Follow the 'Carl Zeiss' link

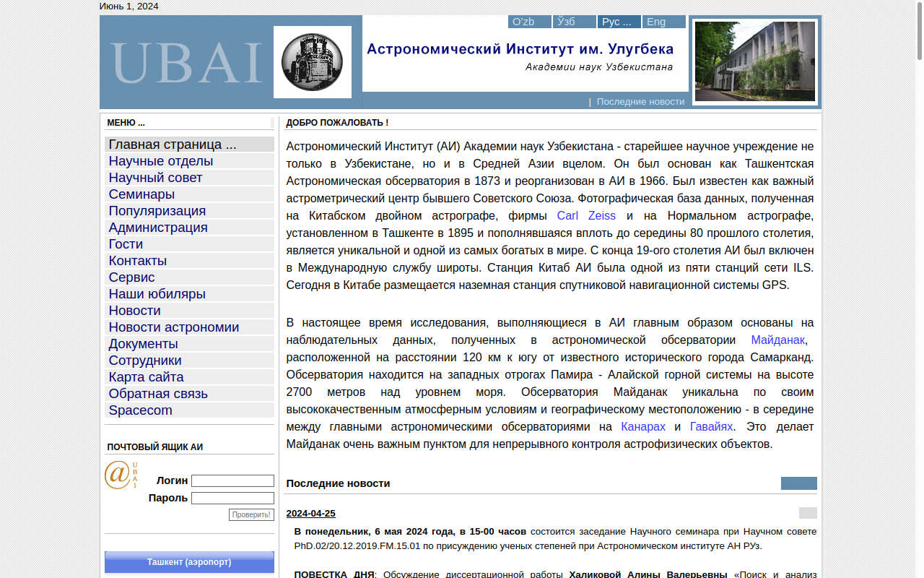pyautogui.click(x=586, y=216)
